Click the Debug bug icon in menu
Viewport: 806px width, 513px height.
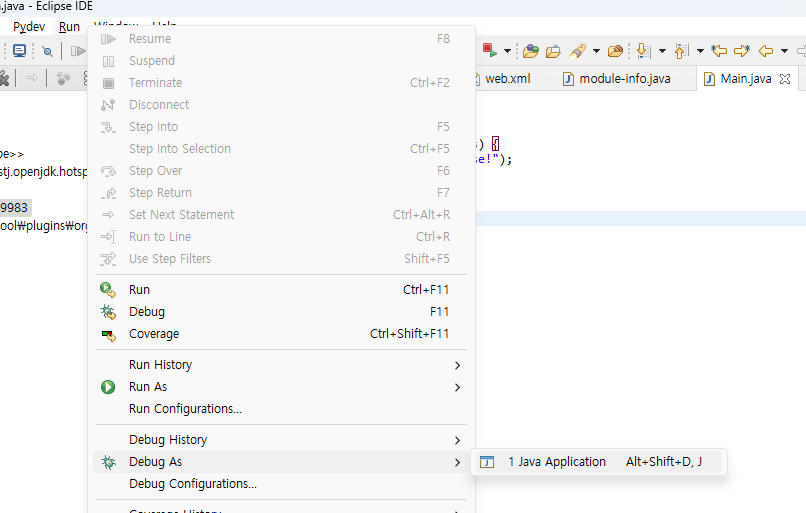coord(108,312)
